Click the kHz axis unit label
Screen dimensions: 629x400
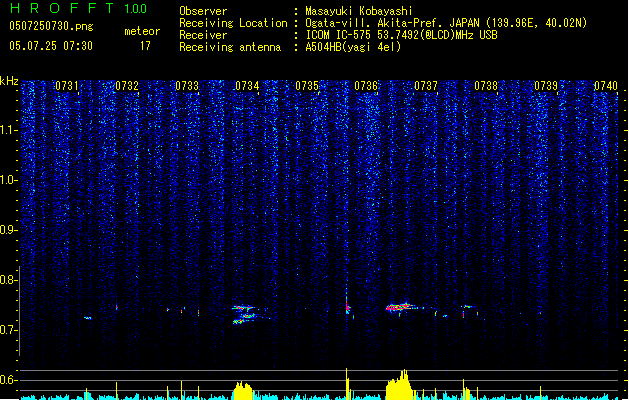coord(9,81)
